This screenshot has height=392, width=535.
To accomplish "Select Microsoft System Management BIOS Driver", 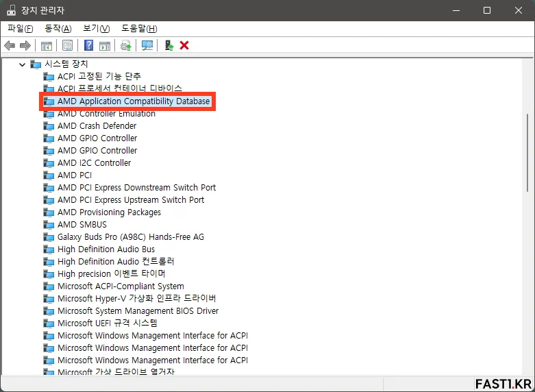I will tap(138, 310).
